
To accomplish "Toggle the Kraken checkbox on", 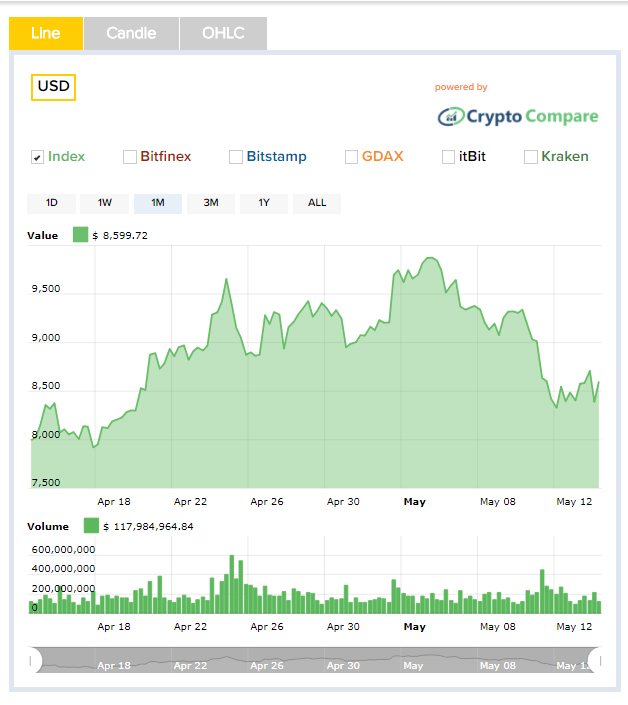I will pyautogui.click(x=530, y=157).
